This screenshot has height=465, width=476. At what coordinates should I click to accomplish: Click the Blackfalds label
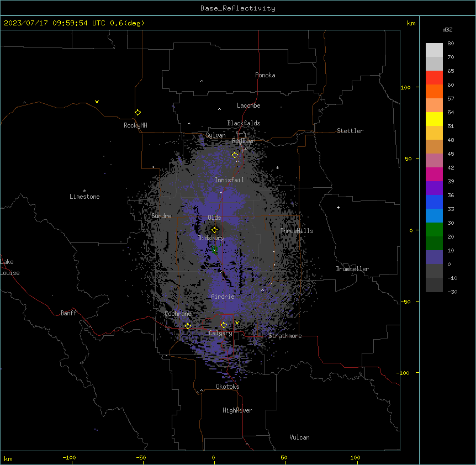(x=244, y=123)
